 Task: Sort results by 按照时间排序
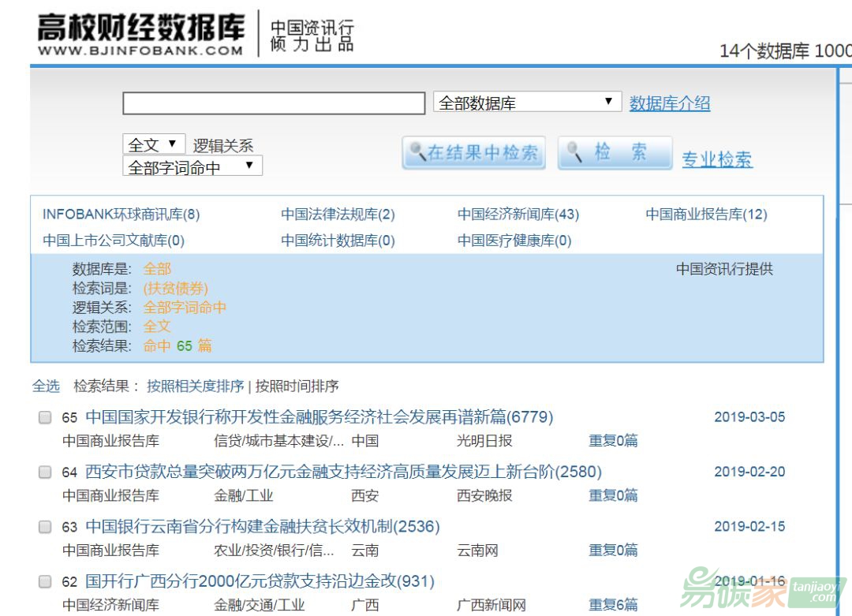[x=297, y=386]
